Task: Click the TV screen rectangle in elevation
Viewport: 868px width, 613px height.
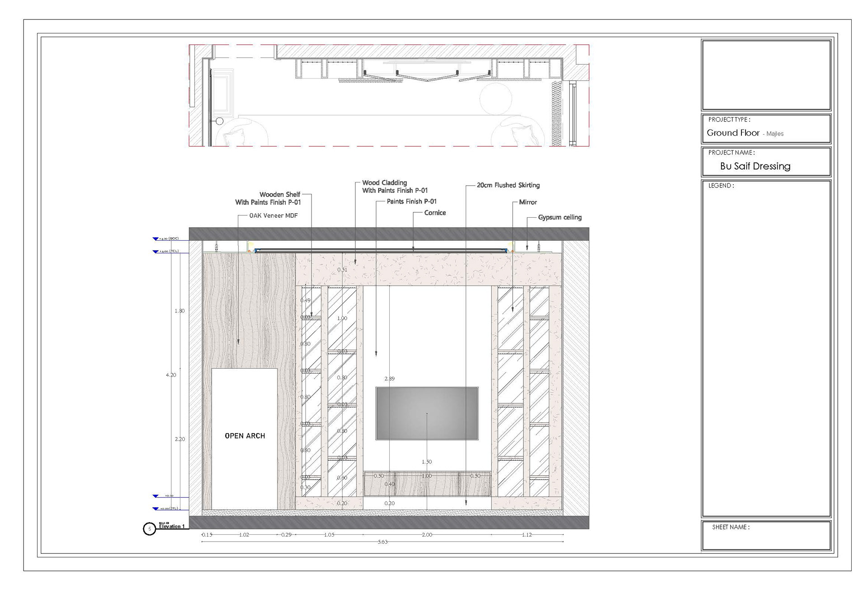Action: tap(427, 413)
